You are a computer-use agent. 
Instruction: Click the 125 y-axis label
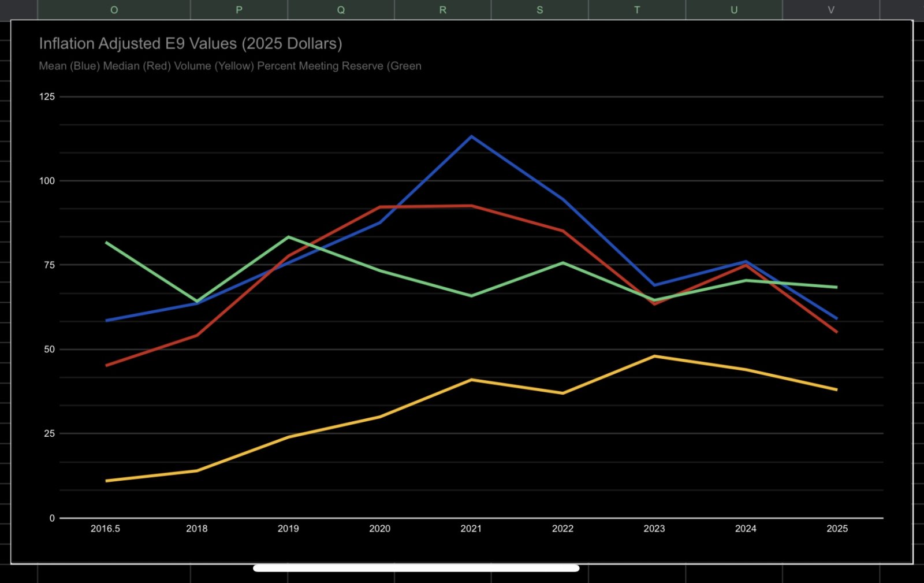pos(47,97)
